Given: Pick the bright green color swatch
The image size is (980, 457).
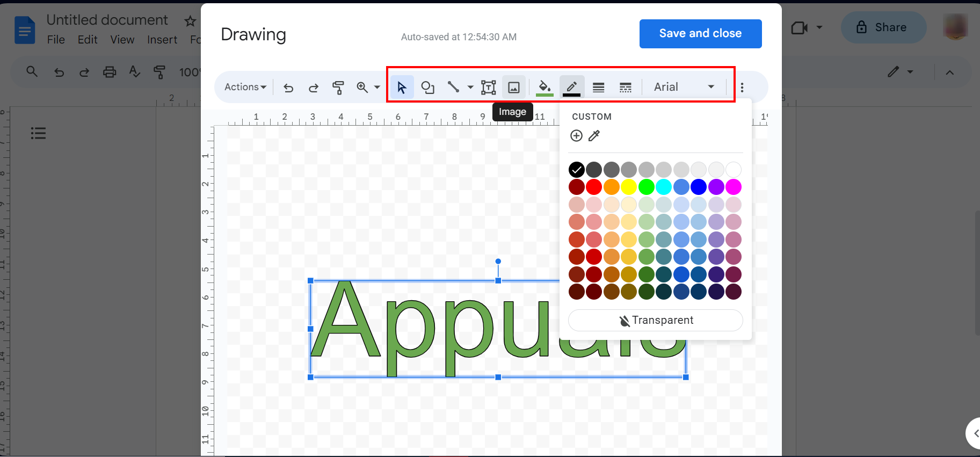Looking at the screenshot, I should pyautogui.click(x=647, y=187).
